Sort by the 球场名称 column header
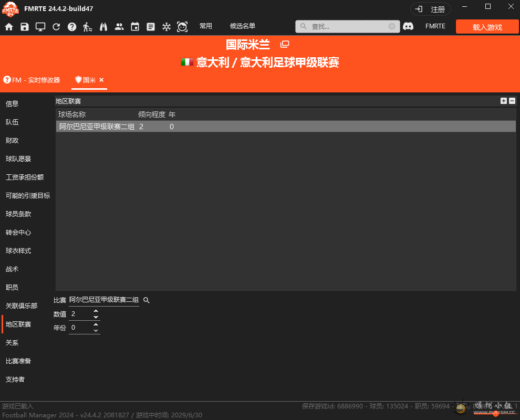520x420 pixels. click(x=72, y=114)
